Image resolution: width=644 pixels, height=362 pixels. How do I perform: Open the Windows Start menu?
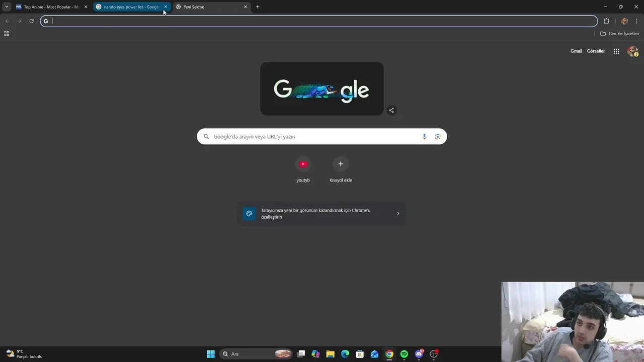(x=211, y=354)
